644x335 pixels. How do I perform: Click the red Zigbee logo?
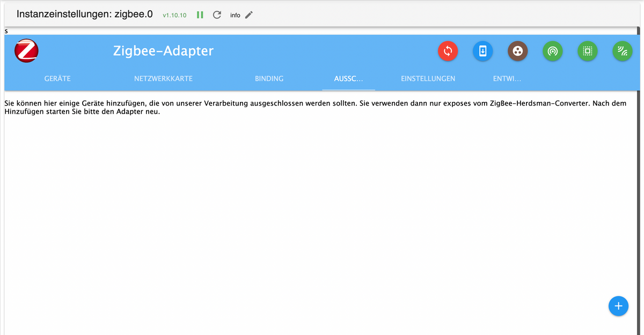pos(26,50)
